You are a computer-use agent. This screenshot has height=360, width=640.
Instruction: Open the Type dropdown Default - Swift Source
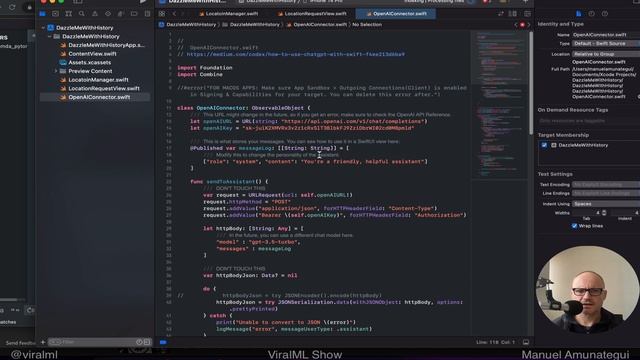tap(606, 43)
